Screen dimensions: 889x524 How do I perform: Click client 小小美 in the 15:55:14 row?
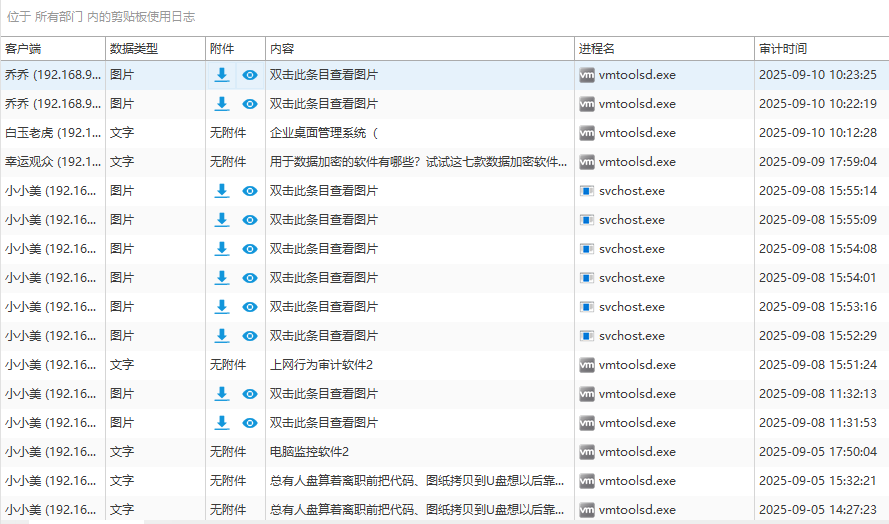51,191
